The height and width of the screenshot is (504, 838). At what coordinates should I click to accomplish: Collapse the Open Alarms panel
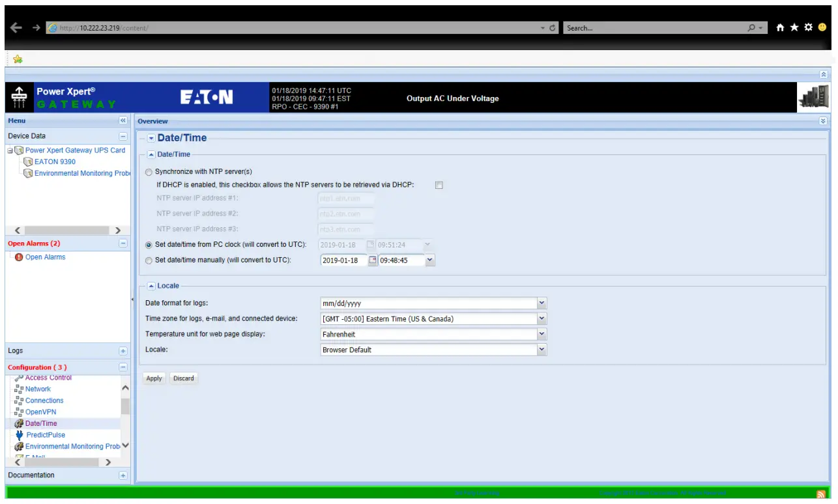pyautogui.click(x=123, y=244)
